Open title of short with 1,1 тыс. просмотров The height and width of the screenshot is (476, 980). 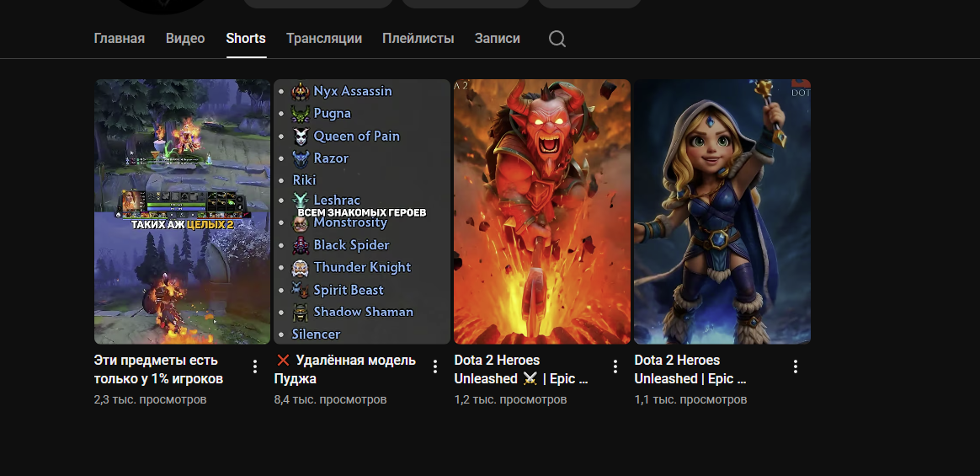tap(690, 369)
